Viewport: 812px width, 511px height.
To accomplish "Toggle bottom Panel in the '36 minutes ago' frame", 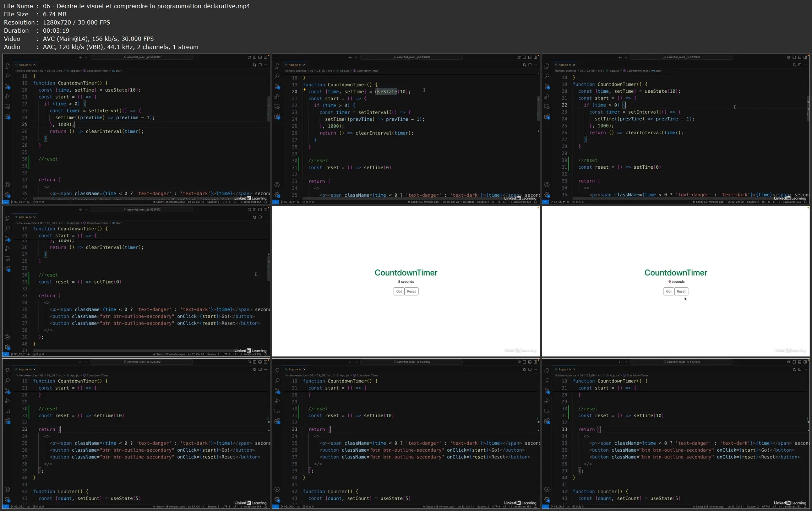I will pos(260,57).
